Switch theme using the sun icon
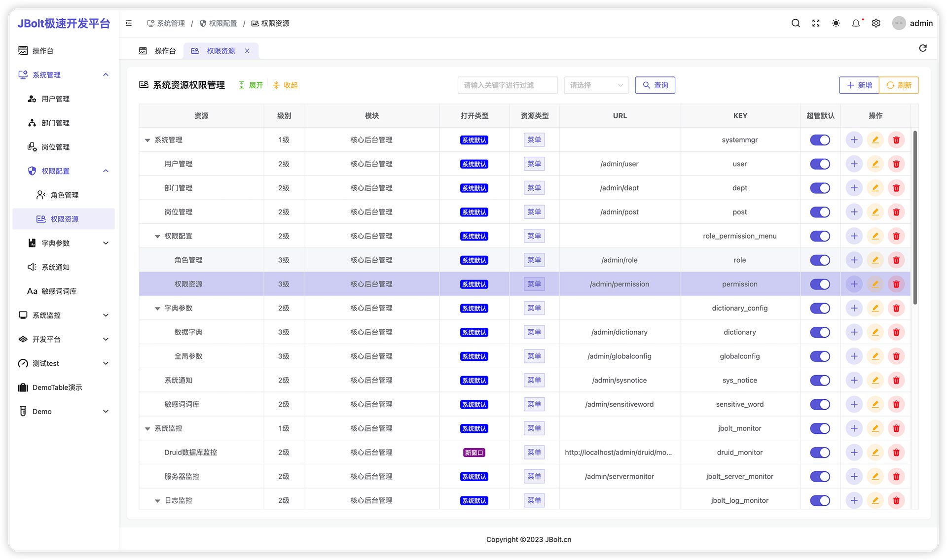 tap(836, 23)
